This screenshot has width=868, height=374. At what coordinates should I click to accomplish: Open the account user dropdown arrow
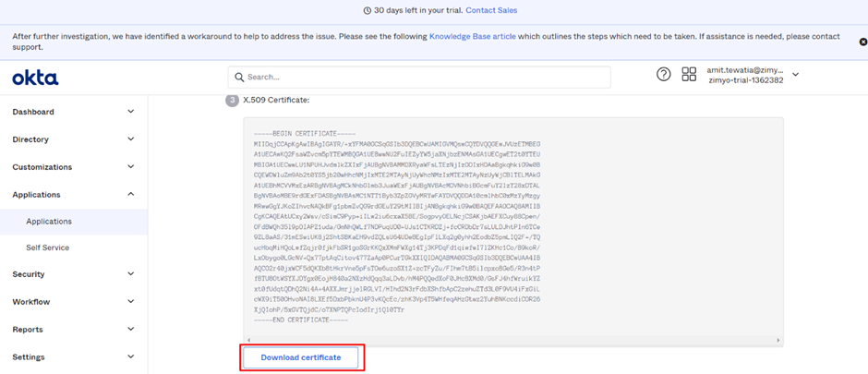coord(795,74)
